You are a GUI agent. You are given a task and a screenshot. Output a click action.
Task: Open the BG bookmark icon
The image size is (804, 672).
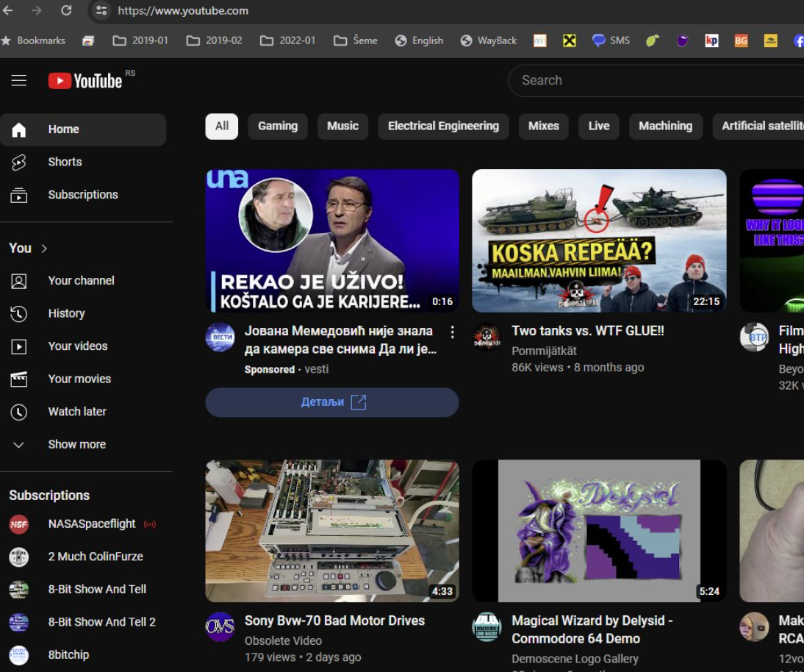741,40
